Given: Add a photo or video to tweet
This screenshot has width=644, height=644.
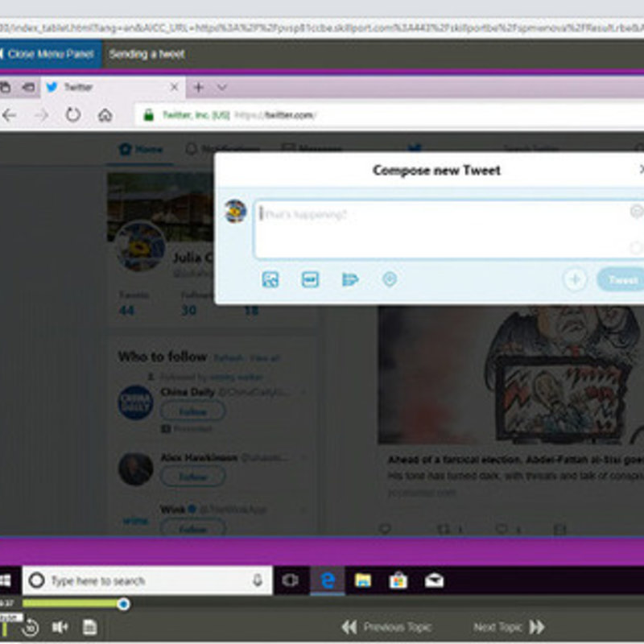Looking at the screenshot, I should pyautogui.click(x=270, y=279).
